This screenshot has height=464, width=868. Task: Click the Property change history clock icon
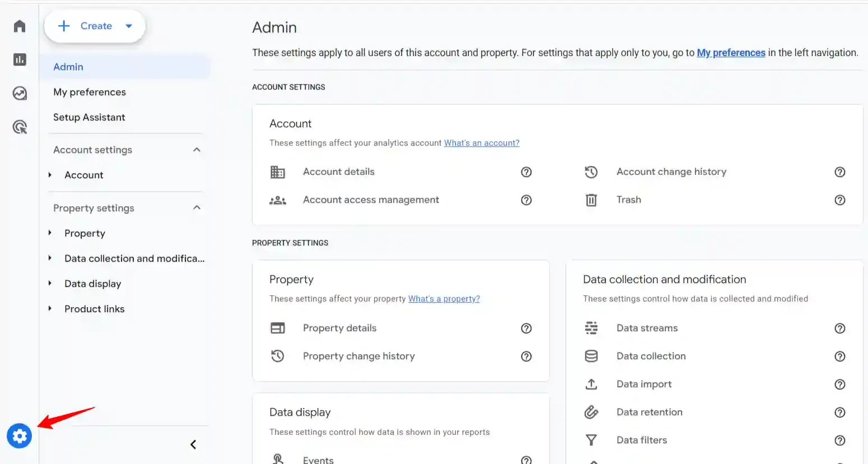pyautogui.click(x=278, y=356)
